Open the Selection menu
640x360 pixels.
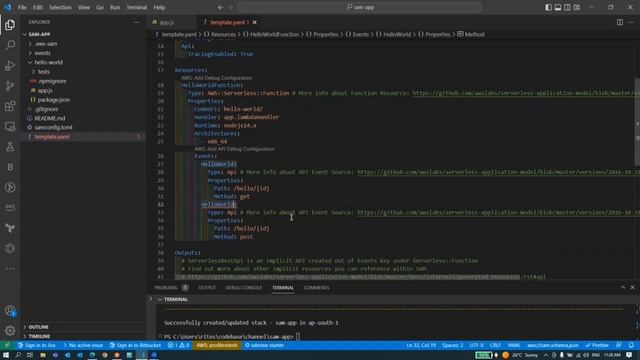point(60,7)
